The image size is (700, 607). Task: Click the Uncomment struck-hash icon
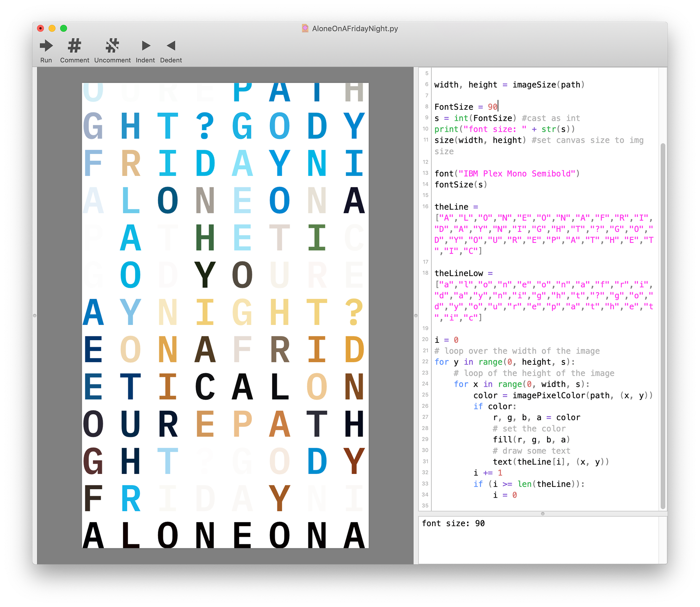point(112,46)
